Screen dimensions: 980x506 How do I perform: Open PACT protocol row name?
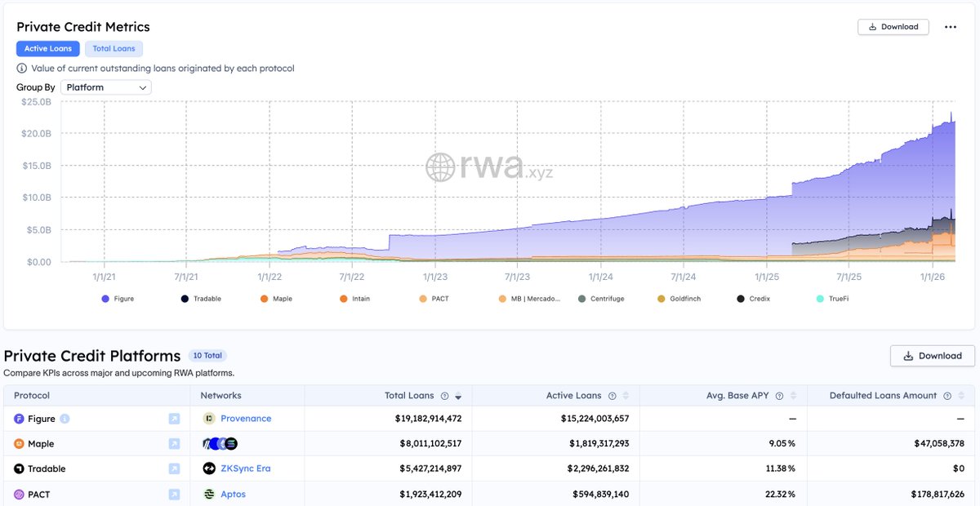click(x=40, y=495)
